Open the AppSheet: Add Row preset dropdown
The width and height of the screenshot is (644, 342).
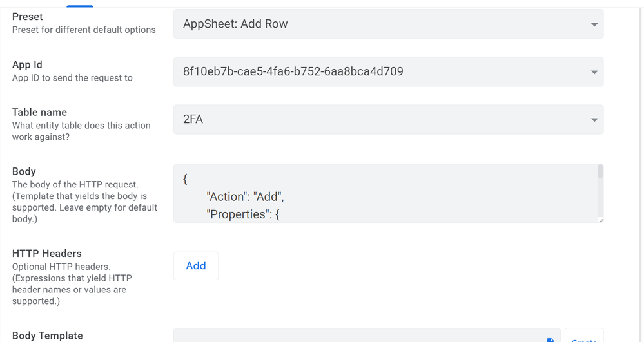pos(388,24)
